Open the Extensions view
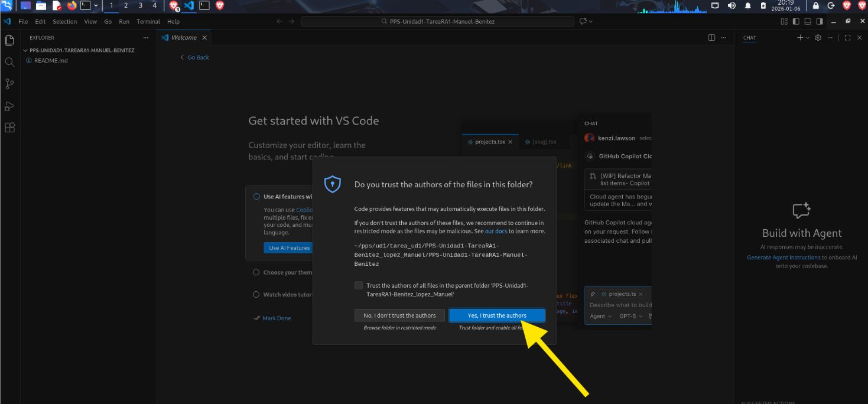 click(x=9, y=128)
